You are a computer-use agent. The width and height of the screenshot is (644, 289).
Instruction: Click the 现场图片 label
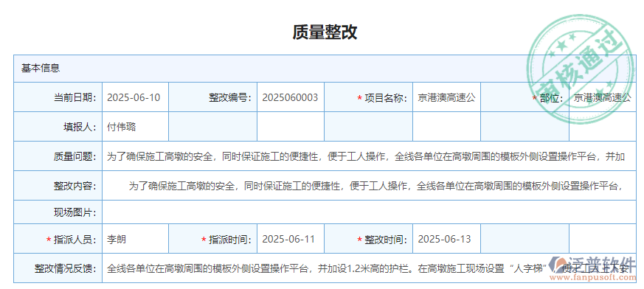click(75, 212)
